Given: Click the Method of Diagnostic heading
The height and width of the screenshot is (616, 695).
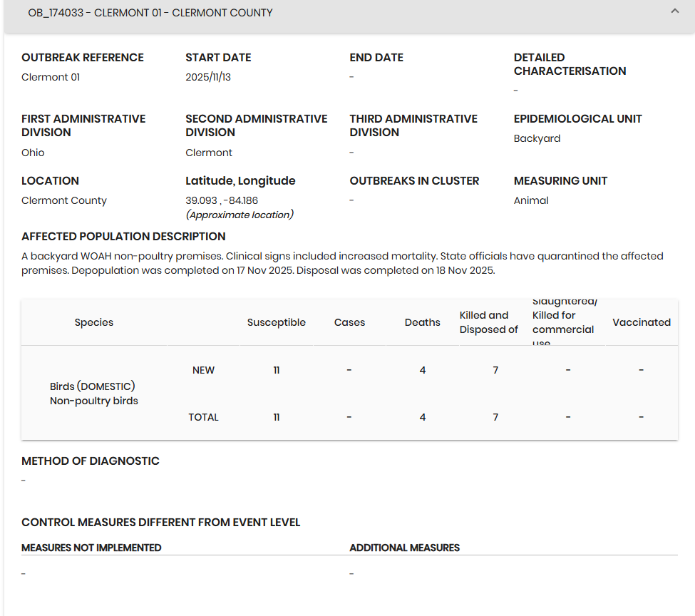Looking at the screenshot, I should (x=91, y=461).
